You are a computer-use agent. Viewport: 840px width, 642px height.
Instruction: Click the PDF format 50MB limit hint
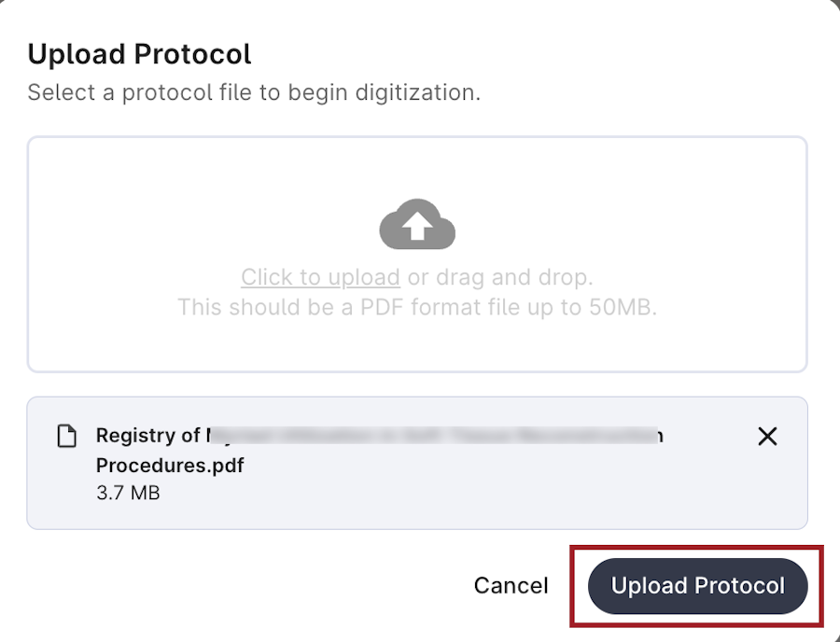pyautogui.click(x=417, y=307)
